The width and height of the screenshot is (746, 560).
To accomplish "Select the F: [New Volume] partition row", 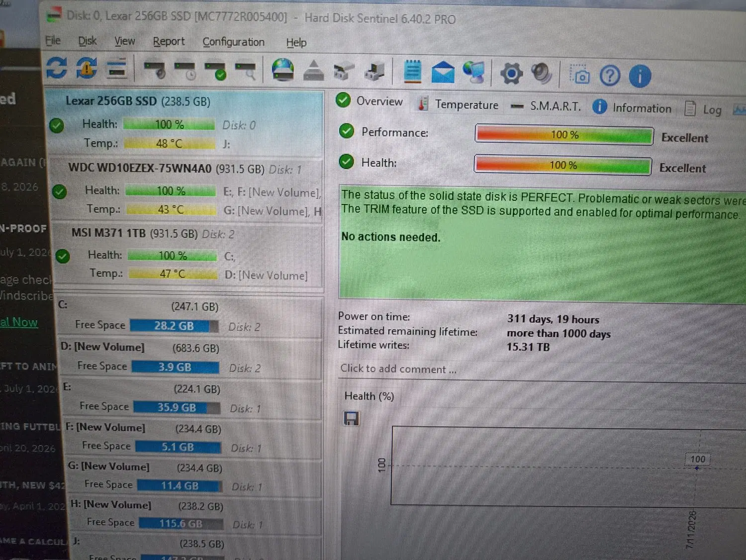I will point(193,438).
